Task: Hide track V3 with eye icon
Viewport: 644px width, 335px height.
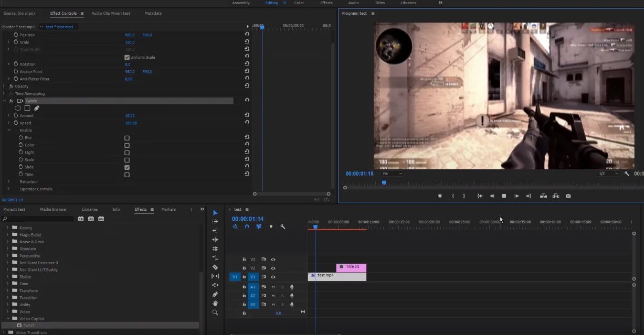Action: pos(273,260)
